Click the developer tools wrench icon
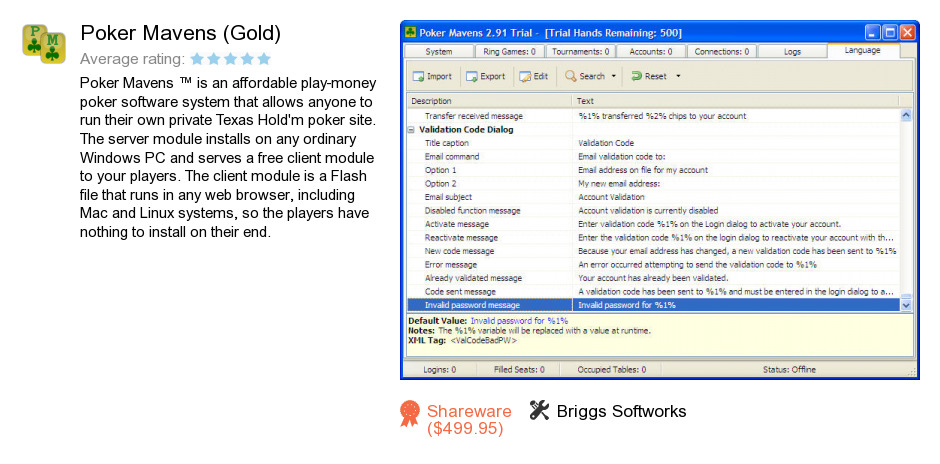940x464 pixels. [539, 411]
